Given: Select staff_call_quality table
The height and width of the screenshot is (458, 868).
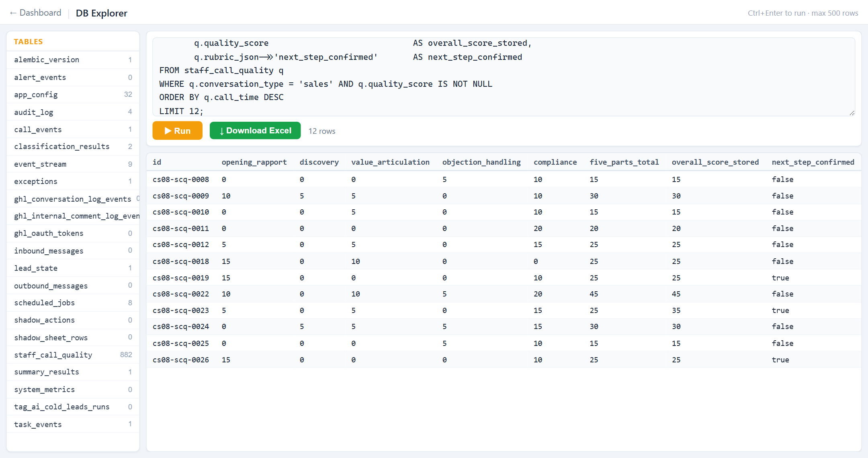Looking at the screenshot, I should point(73,355).
